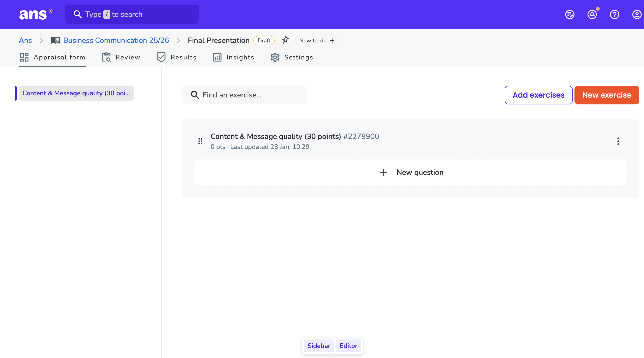Click the Find an exercise search field

coord(244,95)
